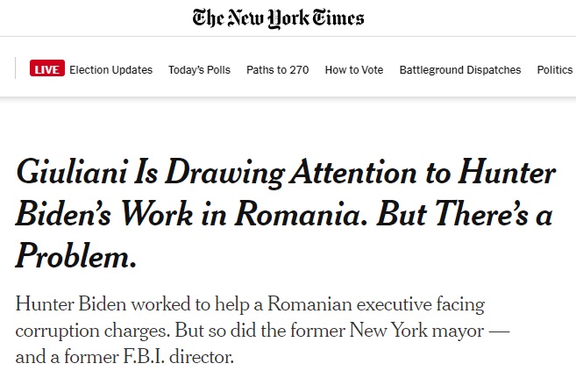Viewport: 576px width, 392px height.
Task: Open the Election Updates live link
Action: pos(111,70)
